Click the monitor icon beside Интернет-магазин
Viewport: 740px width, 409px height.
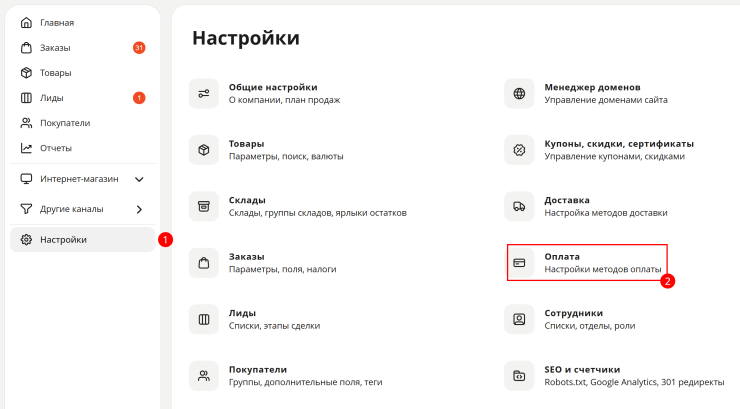point(26,179)
